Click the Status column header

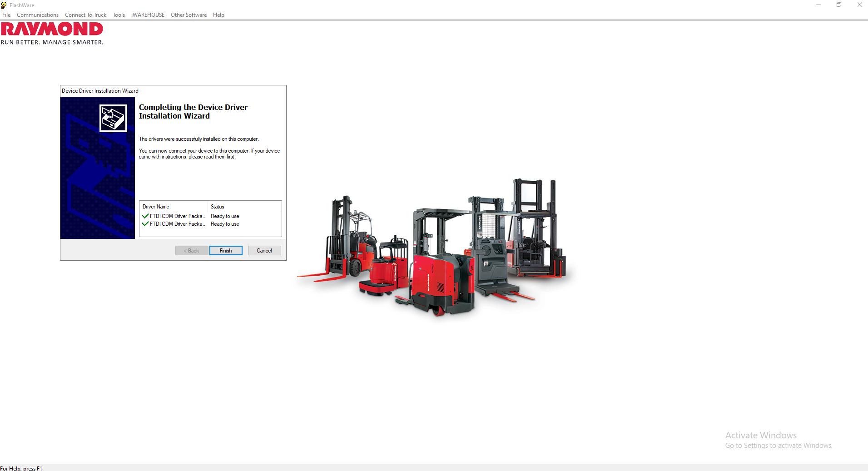(217, 207)
